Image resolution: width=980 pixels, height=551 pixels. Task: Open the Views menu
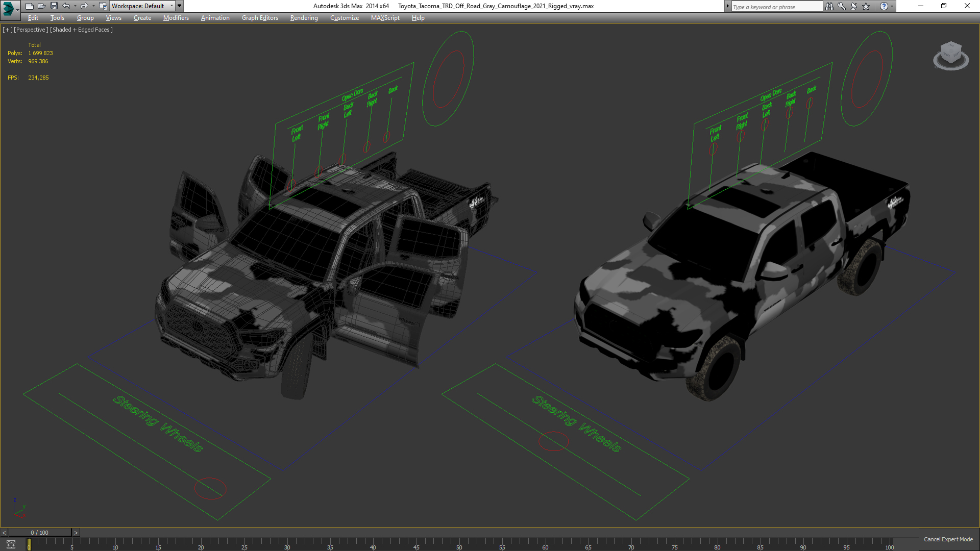pyautogui.click(x=113, y=18)
